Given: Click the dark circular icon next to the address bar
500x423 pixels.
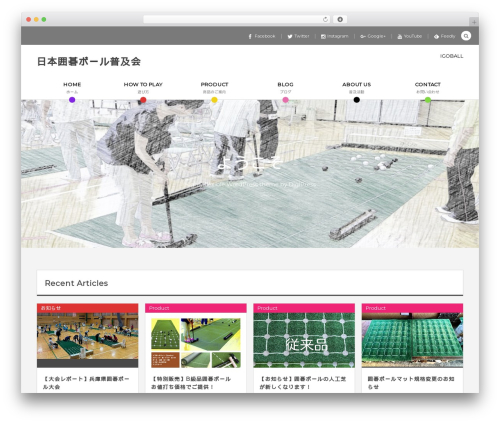Looking at the screenshot, I should pyautogui.click(x=340, y=19).
